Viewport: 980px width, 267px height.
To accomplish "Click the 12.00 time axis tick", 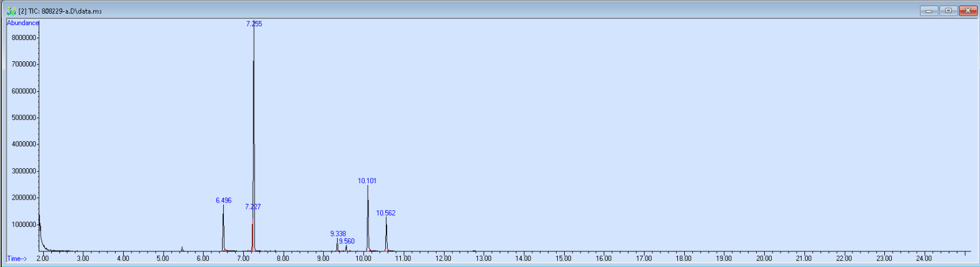I will [x=443, y=258].
